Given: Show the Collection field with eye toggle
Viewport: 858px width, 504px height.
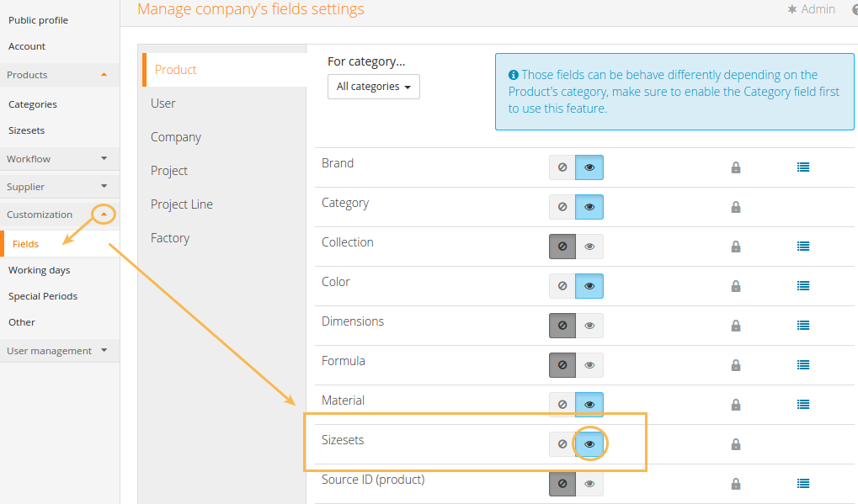Looking at the screenshot, I should click(589, 247).
